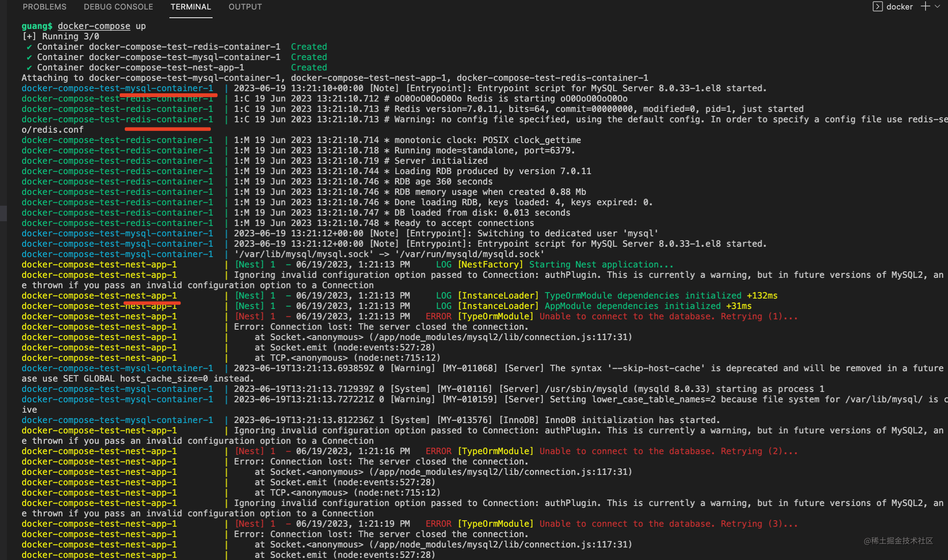Click the Created status for mysql container

pyautogui.click(x=309, y=57)
